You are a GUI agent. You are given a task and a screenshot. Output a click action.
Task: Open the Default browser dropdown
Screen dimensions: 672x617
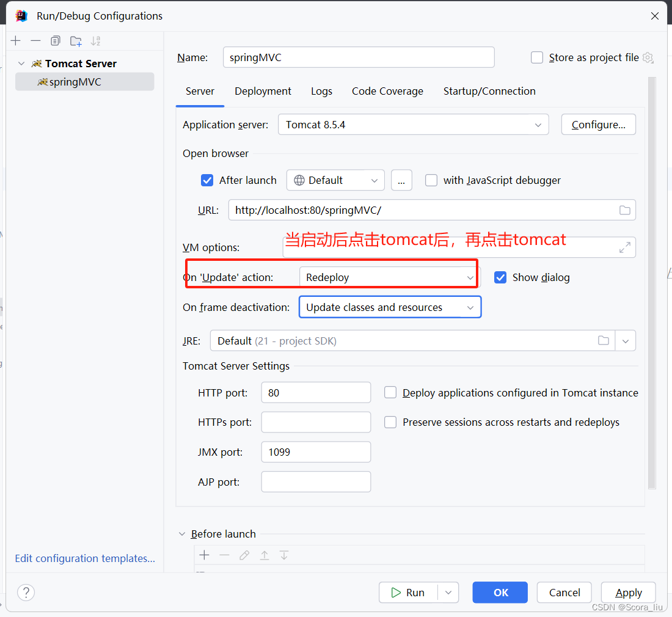point(335,180)
